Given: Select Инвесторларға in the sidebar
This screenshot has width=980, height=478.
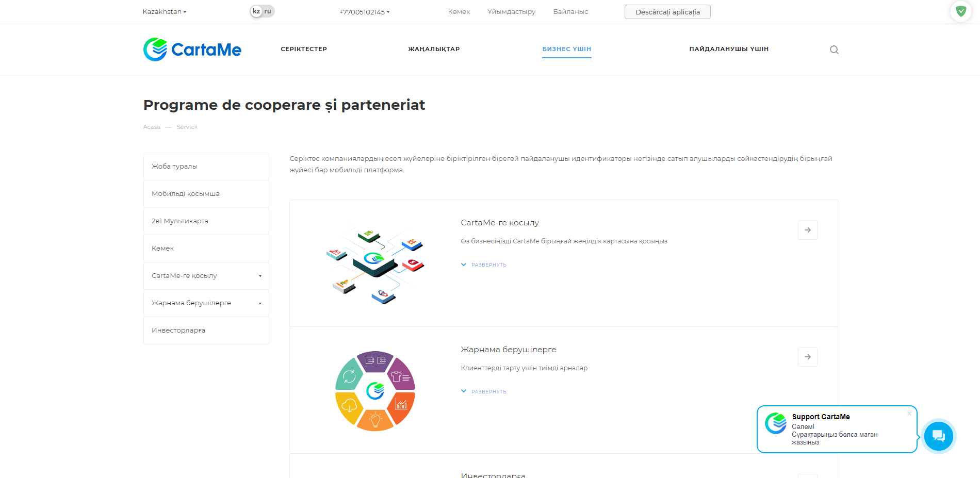Looking at the screenshot, I should [206, 331].
